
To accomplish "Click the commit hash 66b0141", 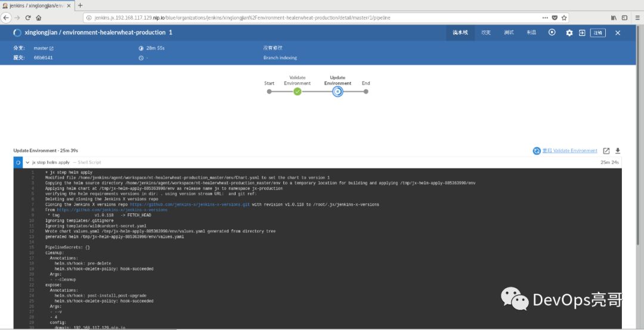I will pyautogui.click(x=43, y=58).
